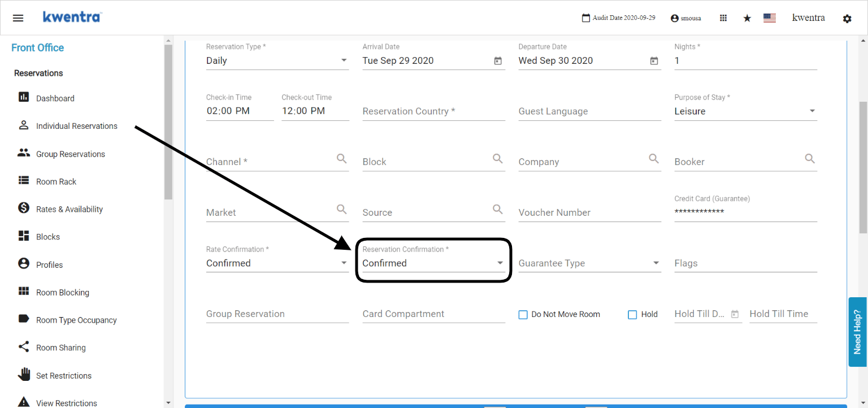Image resolution: width=868 pixels, height=408 pixels.
Task: Open the smousa user account icon
Action: pos(674,18)
